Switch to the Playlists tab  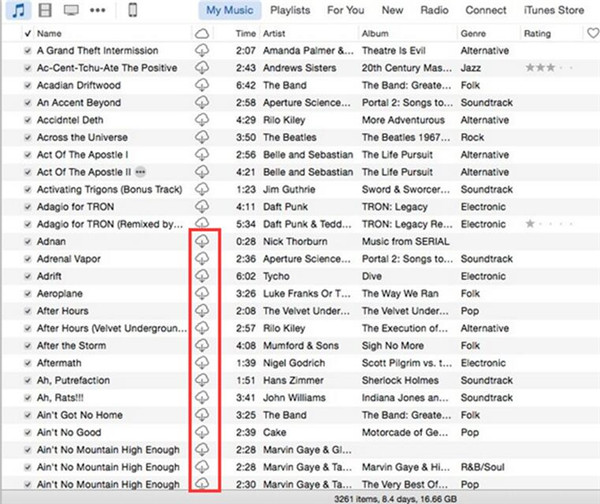point(290,10)
